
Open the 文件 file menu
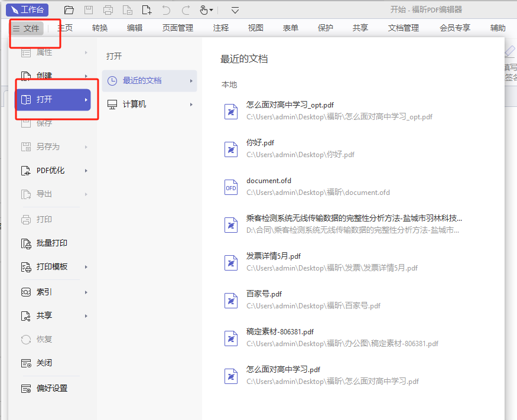27,28
